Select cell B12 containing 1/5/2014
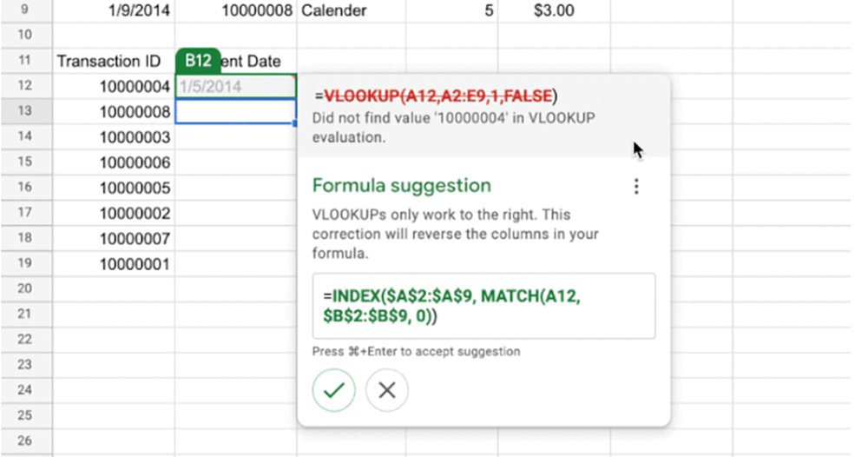Image resolution: width=868 pixels, height=457 pixels. point(236,86)
